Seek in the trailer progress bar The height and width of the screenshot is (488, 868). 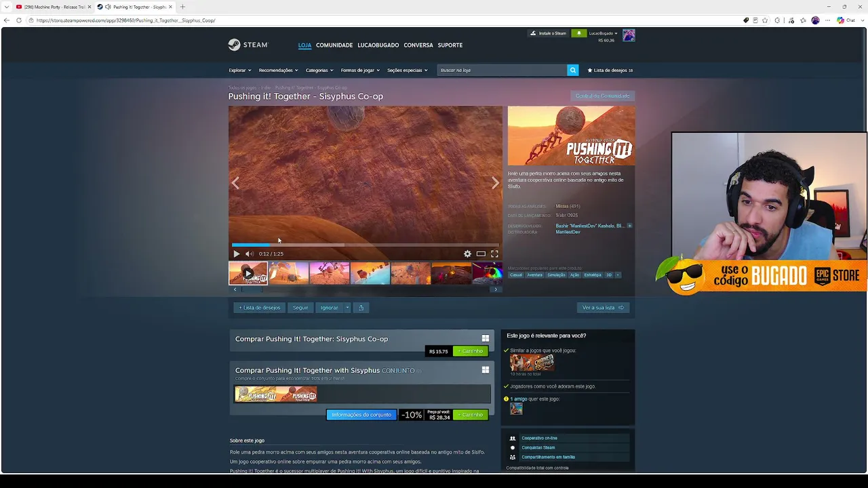pos(366,245)
